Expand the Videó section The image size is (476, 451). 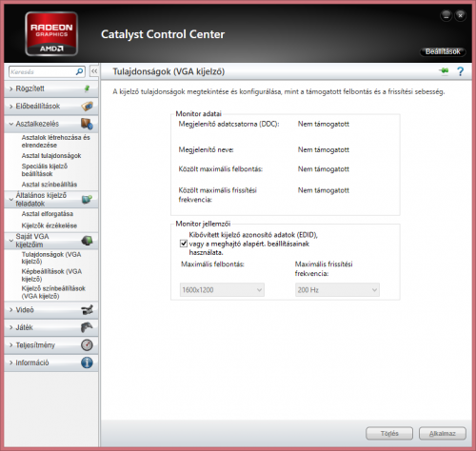(x=50, y=310)
